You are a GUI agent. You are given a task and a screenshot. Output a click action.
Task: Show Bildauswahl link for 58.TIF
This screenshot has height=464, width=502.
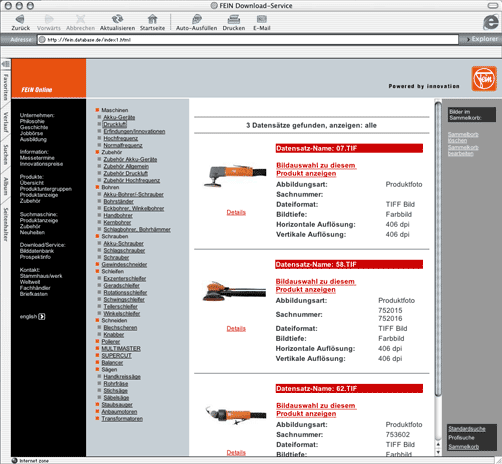315,285
